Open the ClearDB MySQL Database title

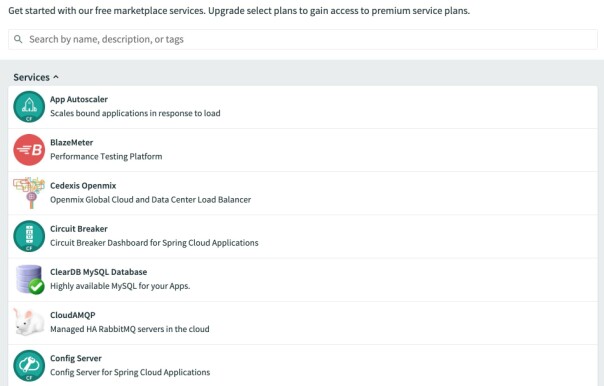click(x=99, y=272)
